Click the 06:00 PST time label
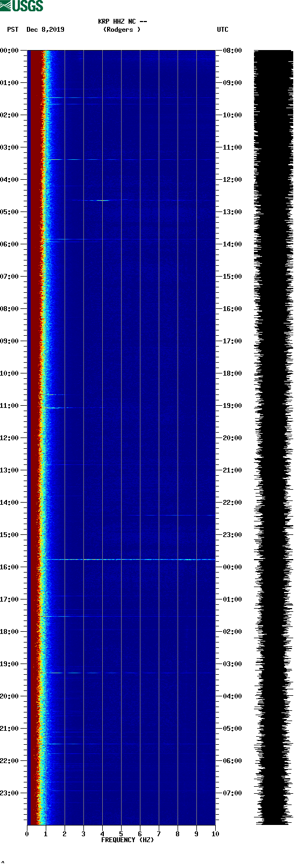297x868 pixels. coord(10,244)
